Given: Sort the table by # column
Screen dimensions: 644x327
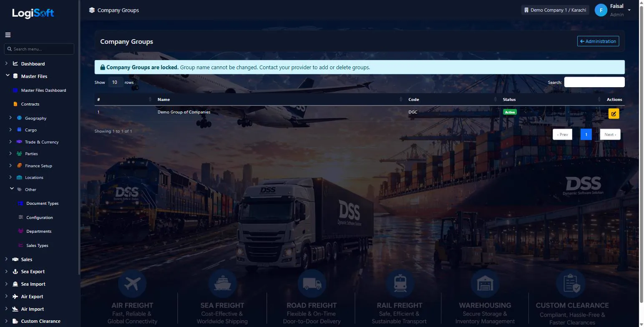Looking at the screenshot, I should tap(124, 99).
